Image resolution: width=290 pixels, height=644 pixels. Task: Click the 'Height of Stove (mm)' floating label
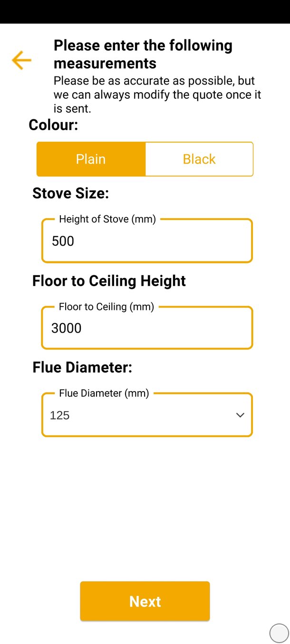click(107, 219)
